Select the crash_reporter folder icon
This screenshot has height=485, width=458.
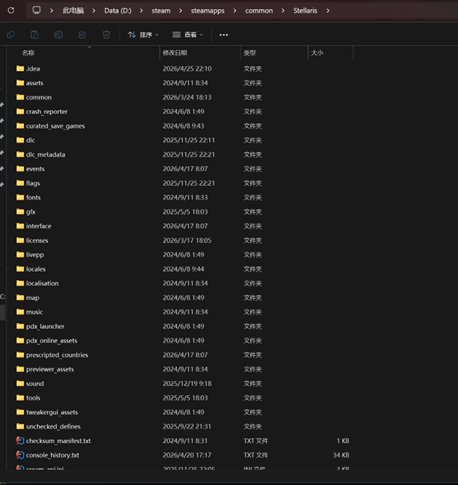click(x=20, y=111)
